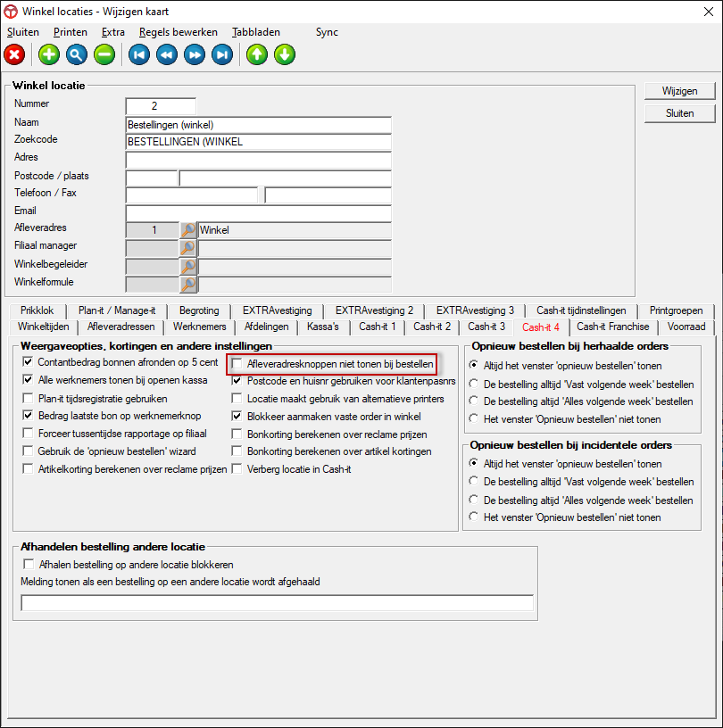Select 'niet tonen' option for incidentele orders
Image resolution: width=723 pixels, height=728 pixels.
click(473, 517)
